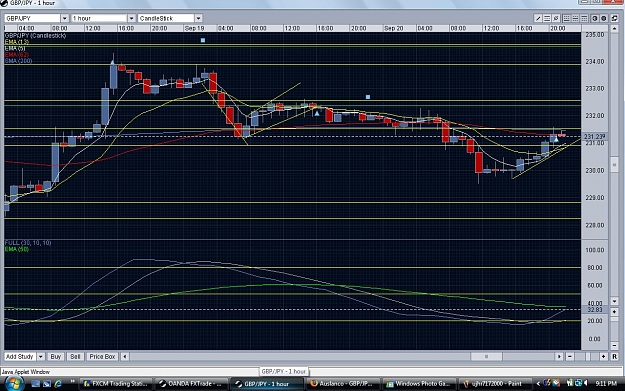Click the horizontal zoom plus button
The height and width of the screenshot is (391, 625).
[x=603, y=357]
